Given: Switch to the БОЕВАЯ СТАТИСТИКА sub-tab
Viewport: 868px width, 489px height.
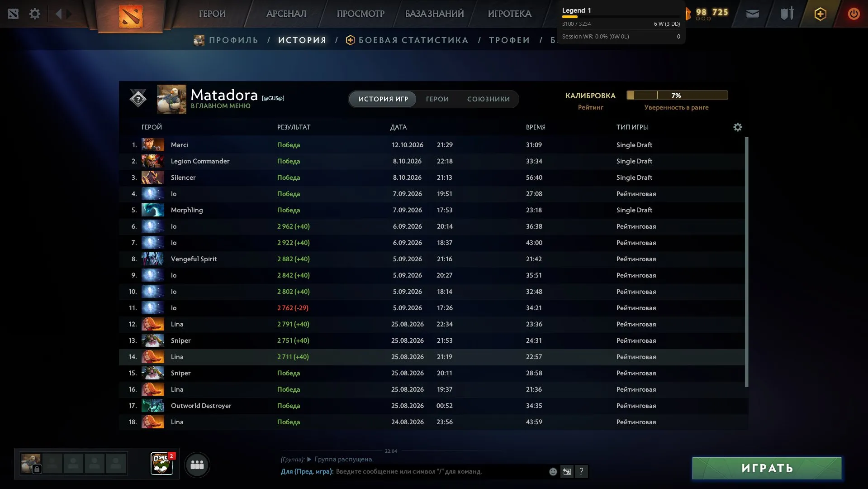Looking at the screenshot, I should pyautogui.click(x=407, y=40).
